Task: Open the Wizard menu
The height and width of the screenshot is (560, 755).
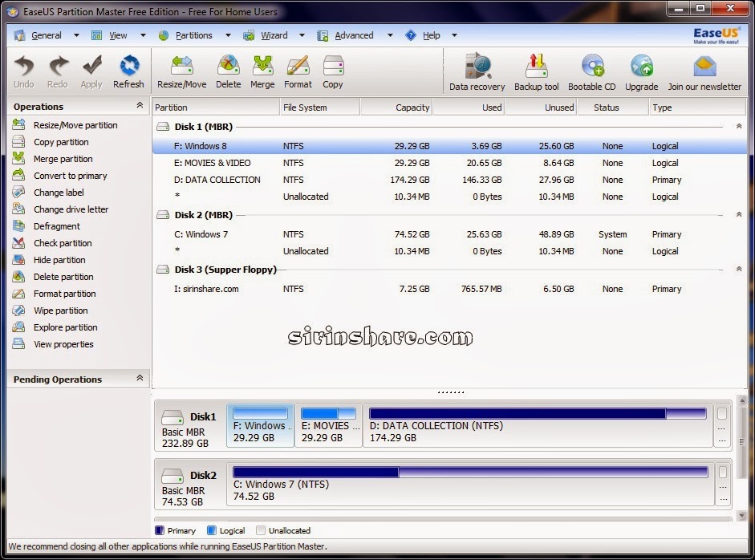Action: 274,35
